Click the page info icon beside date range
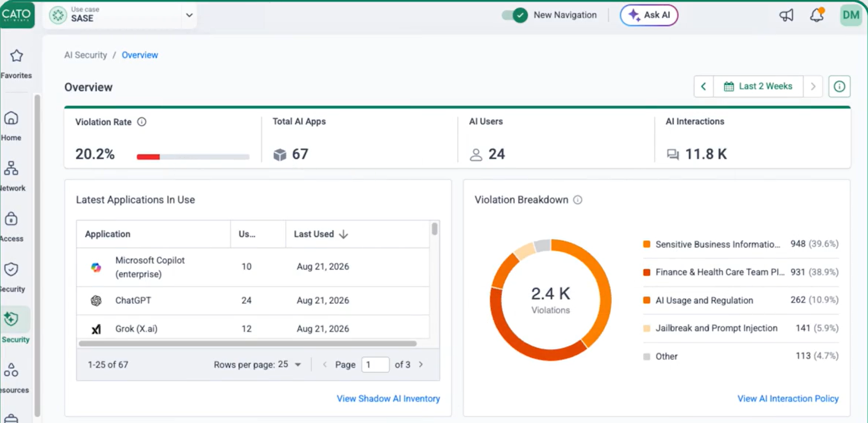Viewport: 868px width, 423px height. (x=840, y=86)
